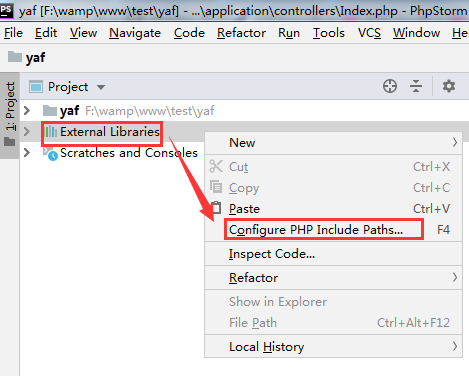Screen dimensions: 469x376
Task: Click the yaf folder icon in project tree
Action: click(x=50, y=111)
